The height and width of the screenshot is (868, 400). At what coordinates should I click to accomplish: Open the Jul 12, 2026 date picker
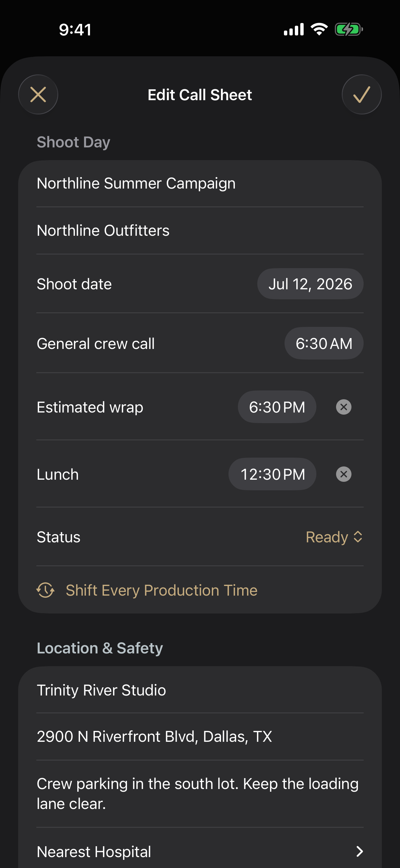[x=310, y=284]
